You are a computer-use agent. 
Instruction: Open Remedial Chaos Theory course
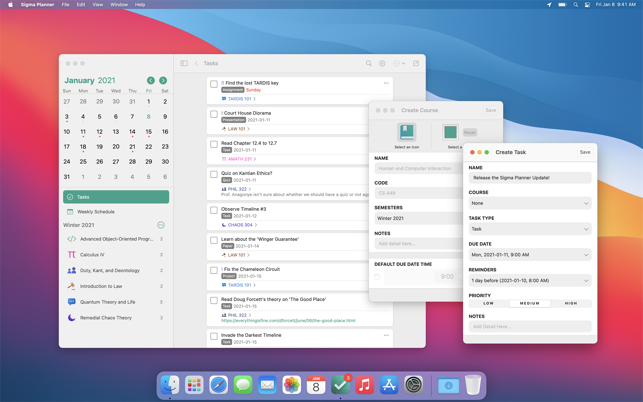pyautogui.click(x=116, y=317)
